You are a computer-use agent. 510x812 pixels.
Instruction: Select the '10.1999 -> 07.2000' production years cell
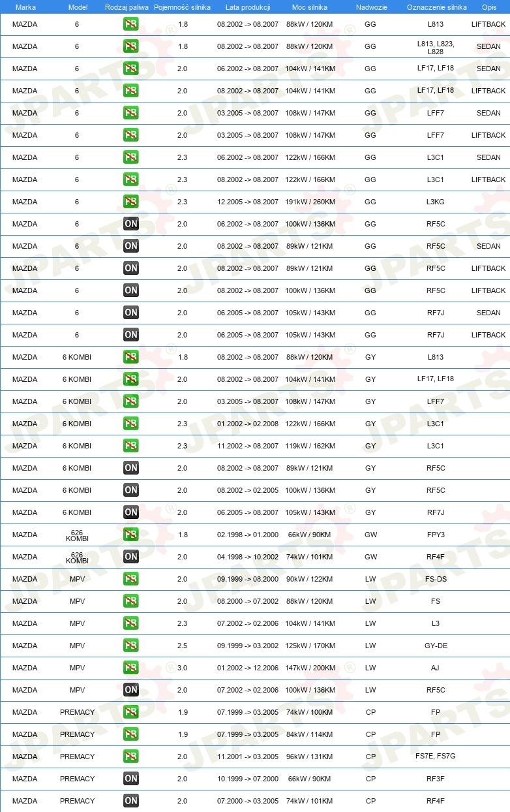[248, 779]
